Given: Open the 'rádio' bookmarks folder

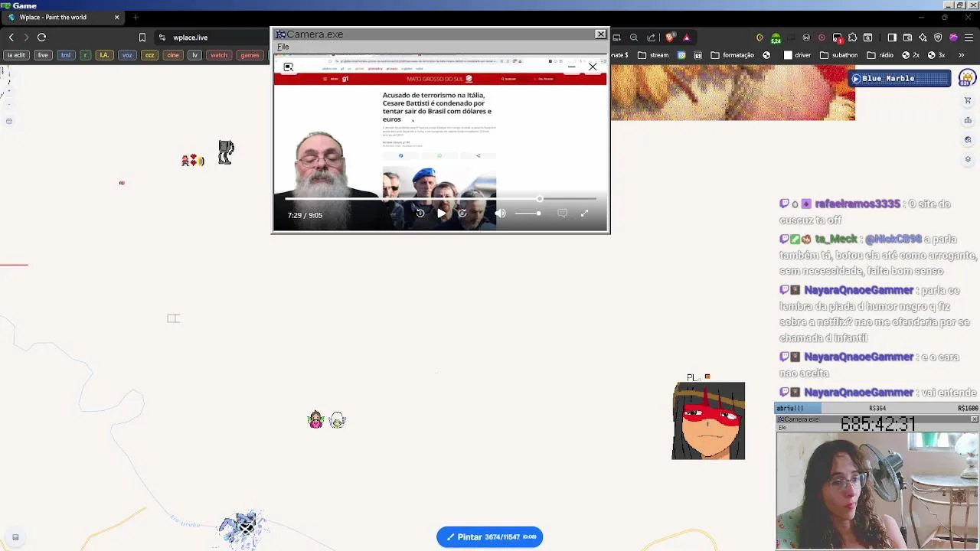Looking at the screenshot, I should click(880, 55).
